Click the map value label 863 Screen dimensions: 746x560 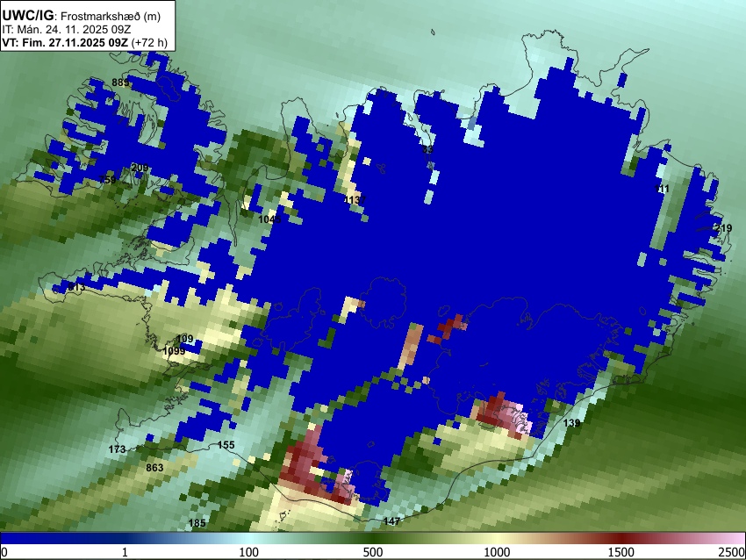(154, 468)
